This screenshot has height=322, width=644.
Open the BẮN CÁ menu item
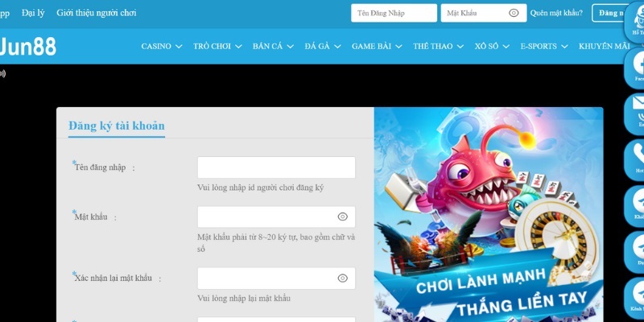tap(268, 46)
